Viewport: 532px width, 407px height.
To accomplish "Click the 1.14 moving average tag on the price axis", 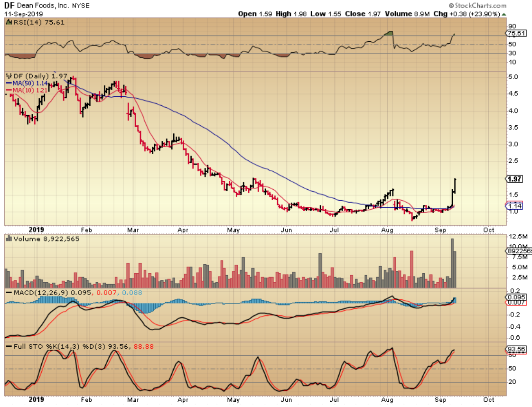I will point(515,206).
